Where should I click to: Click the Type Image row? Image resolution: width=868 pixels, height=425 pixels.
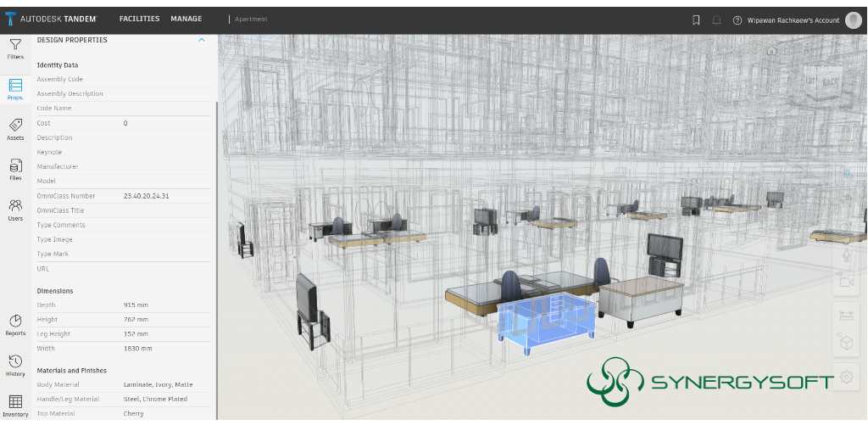click(x=124, y=239)
